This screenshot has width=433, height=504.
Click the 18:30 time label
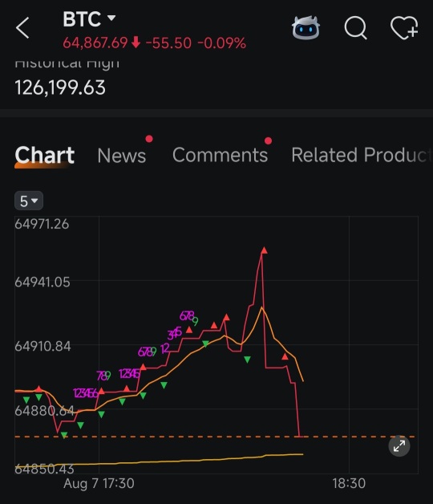pyautogui.click(x=349, y=483)
